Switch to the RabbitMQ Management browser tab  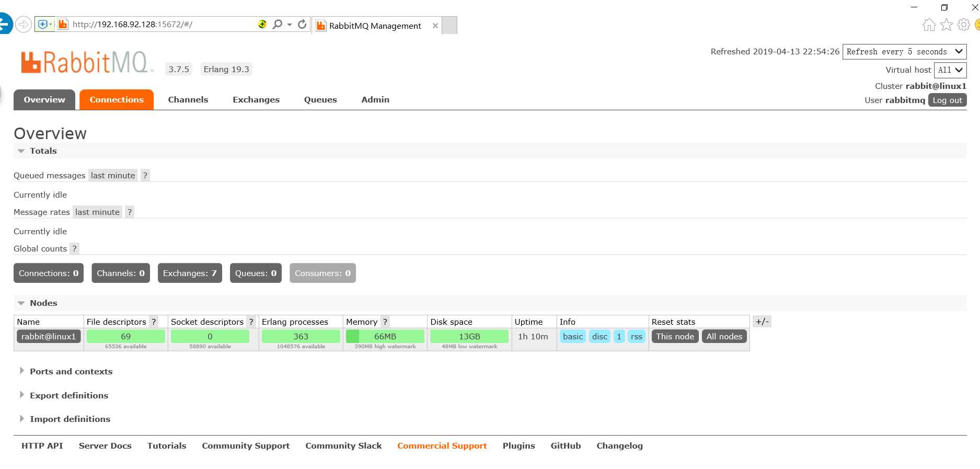(375, 26)
